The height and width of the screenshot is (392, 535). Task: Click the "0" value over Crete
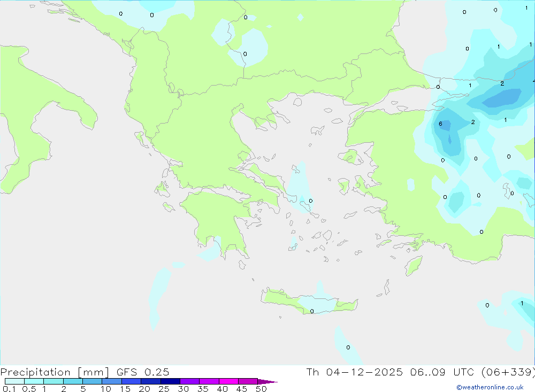[x=312, y=311]
